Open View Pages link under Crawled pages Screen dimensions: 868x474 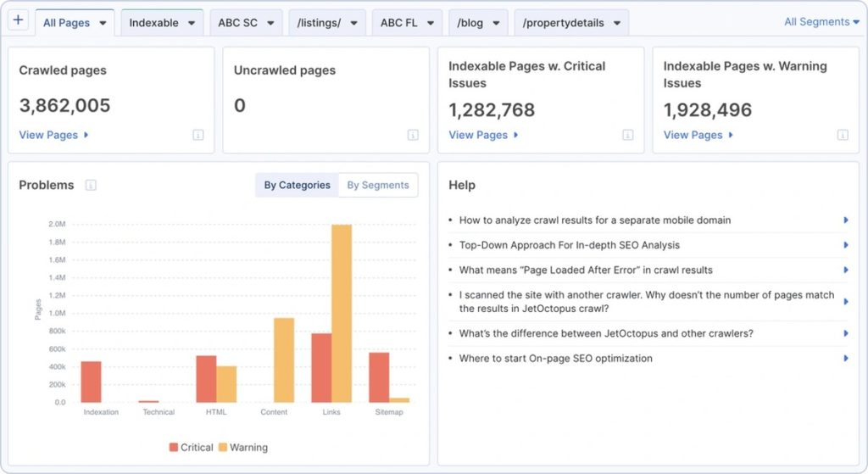(x=53, y=135)
